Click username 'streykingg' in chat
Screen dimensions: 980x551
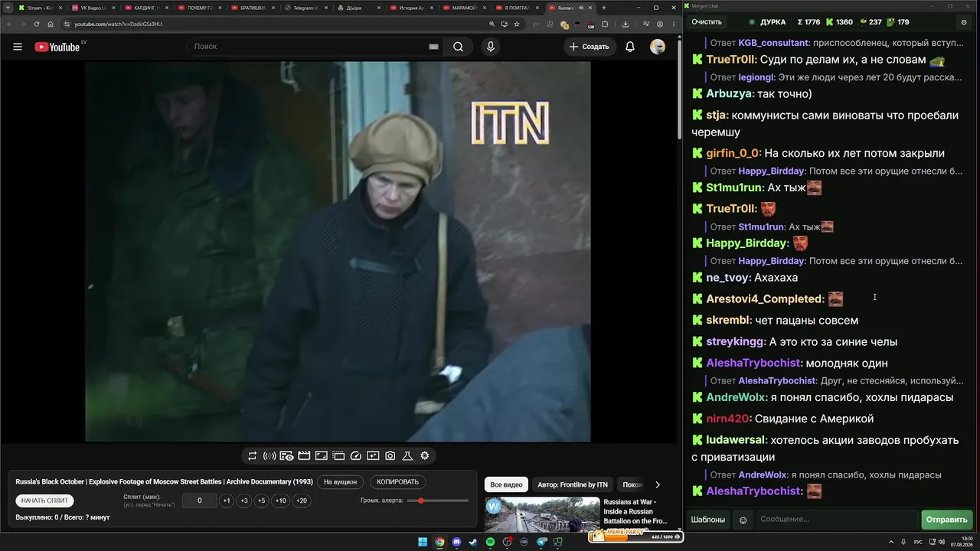(x=736, y=342)
